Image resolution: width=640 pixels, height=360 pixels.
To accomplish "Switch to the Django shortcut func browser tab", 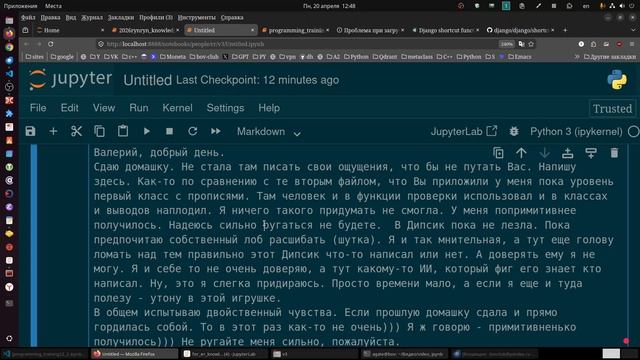I will pyautogui.click(x=445, y=30).
